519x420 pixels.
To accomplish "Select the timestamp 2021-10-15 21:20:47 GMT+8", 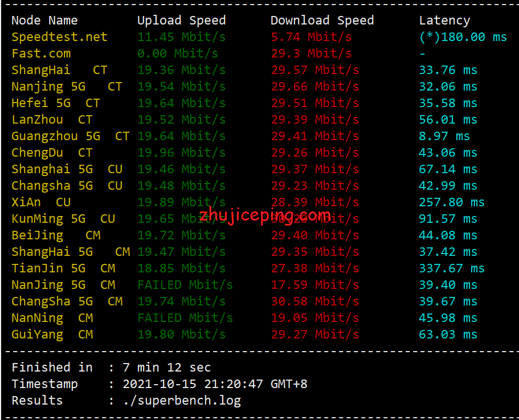I will pos(215,384).
